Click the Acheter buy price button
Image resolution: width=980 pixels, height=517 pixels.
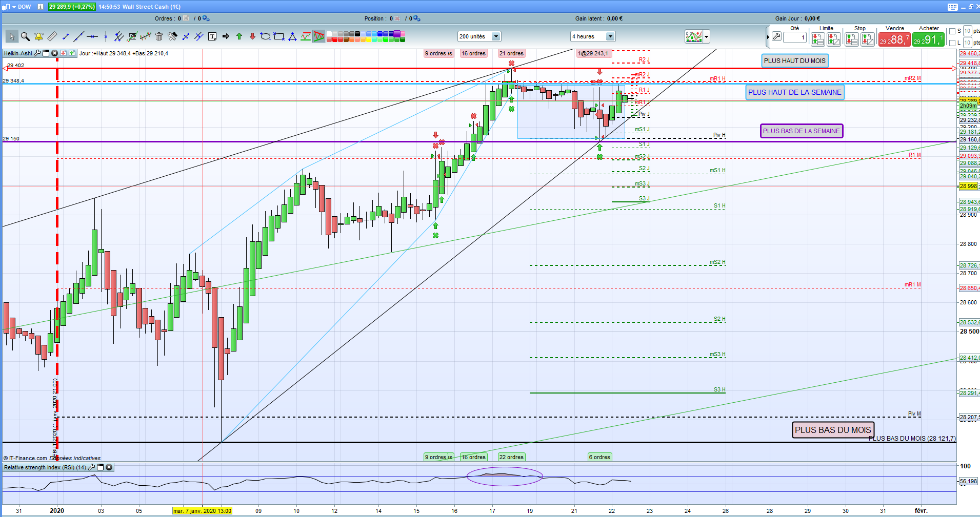coord(929,39)
